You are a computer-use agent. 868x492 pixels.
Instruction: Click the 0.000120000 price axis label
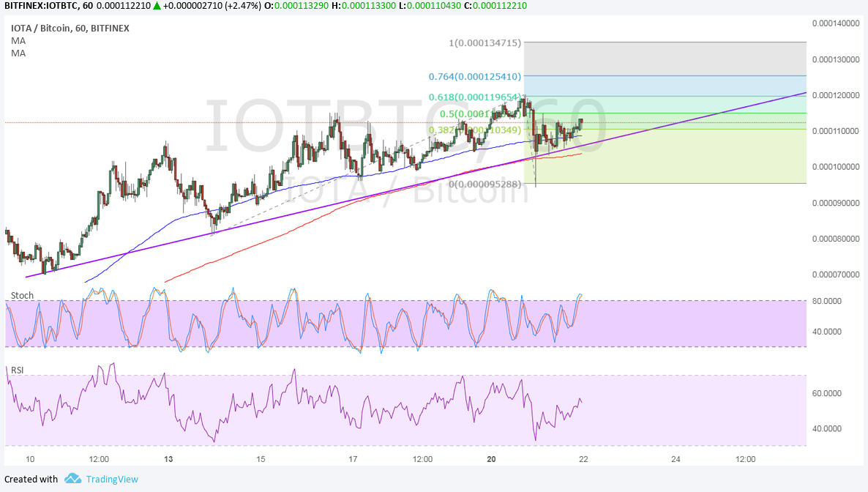click(x=836, y=95)
